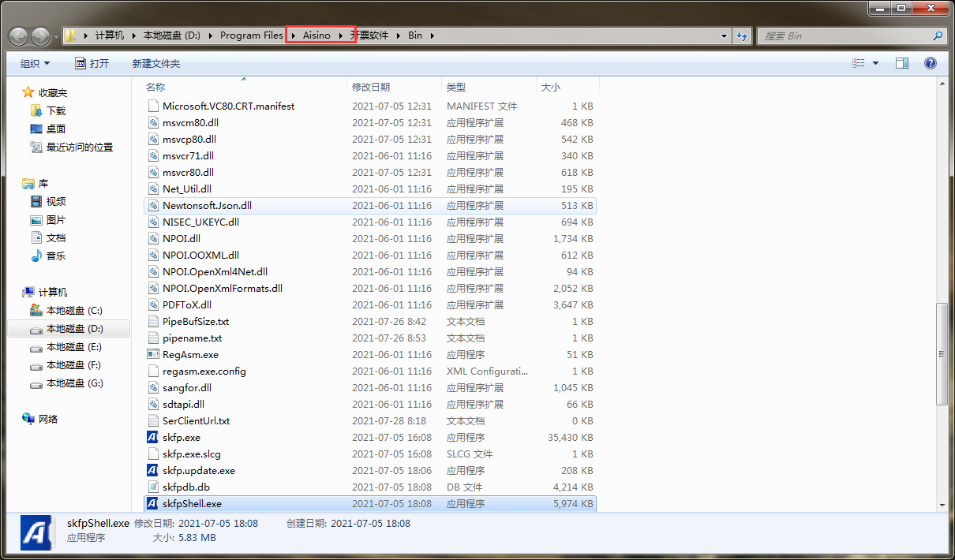Select Local Disk (G:) in sidebar
The image size is (955, 560).
click(x=69, y=383)
